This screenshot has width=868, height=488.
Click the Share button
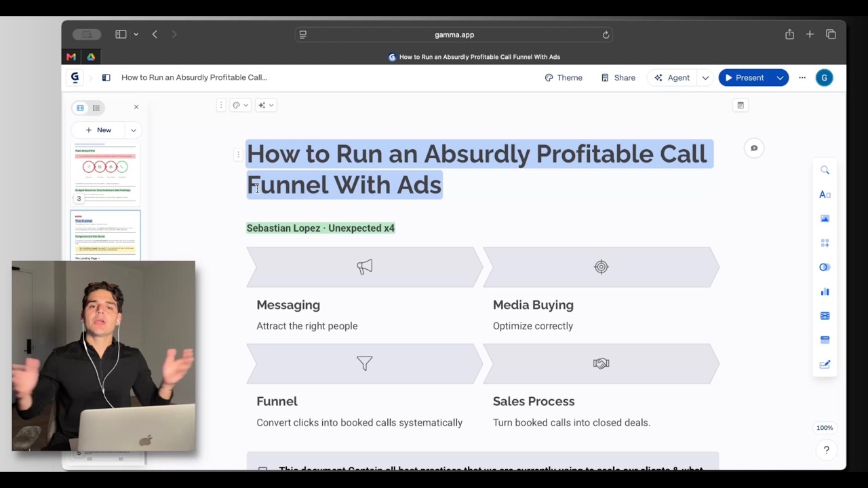click(618, 77)
